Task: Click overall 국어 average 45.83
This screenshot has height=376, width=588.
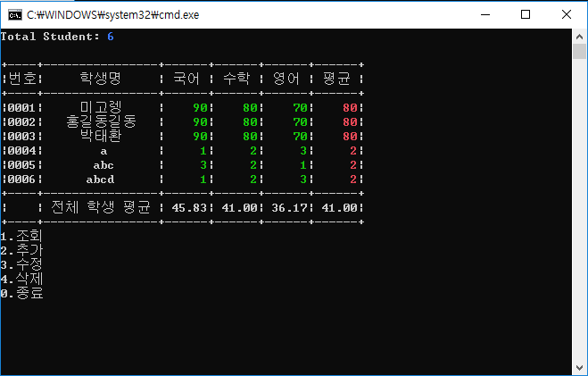Action: (x=189, y=208)
